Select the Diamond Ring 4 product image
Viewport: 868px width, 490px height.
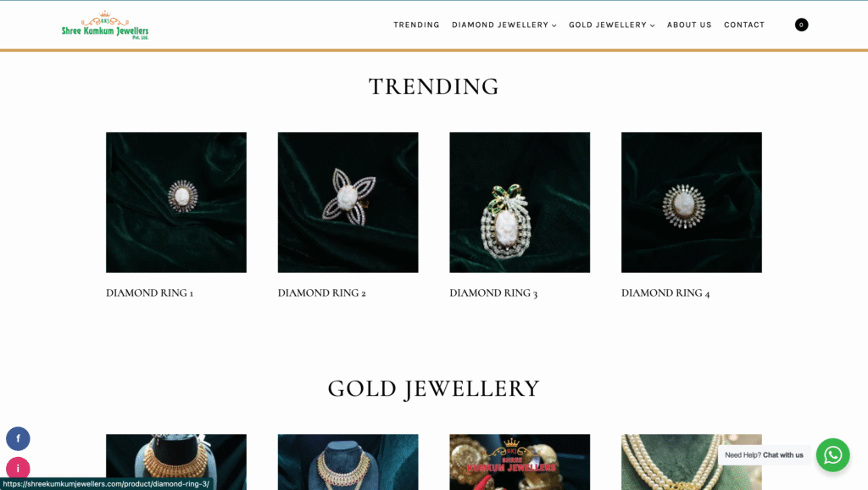[692, 202]
